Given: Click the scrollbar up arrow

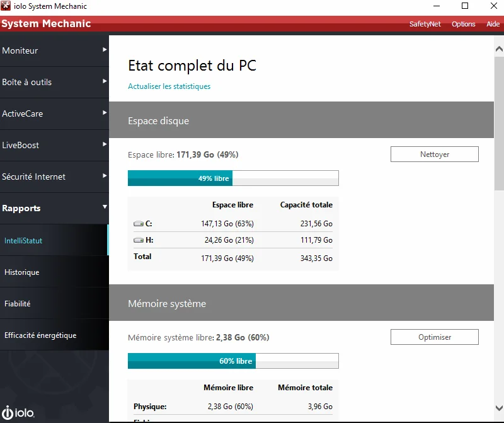Looking at the screenshot, I should (x=499, y=49).
